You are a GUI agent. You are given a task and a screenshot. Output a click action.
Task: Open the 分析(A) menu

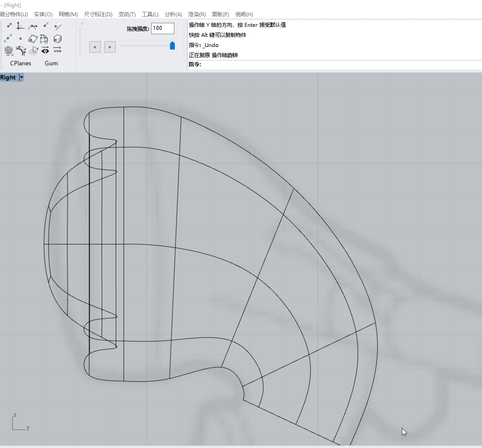coord(173,14)
